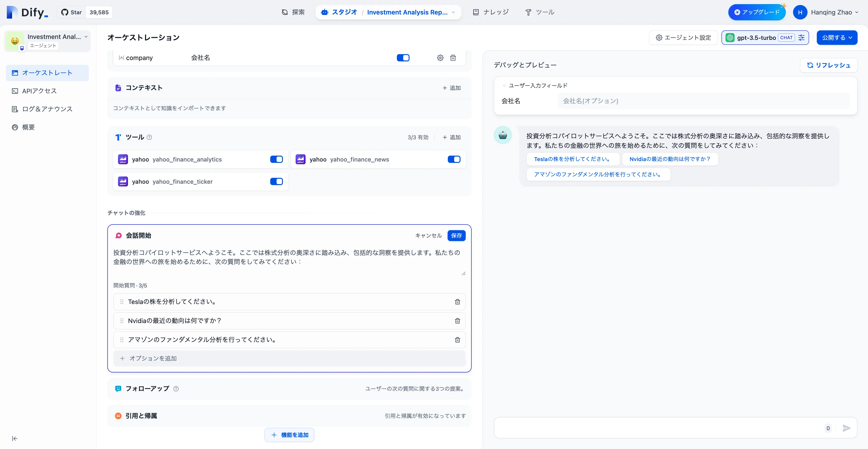
Task: Open the APIアクセス sidebar page
Action: tap(39, 91)
